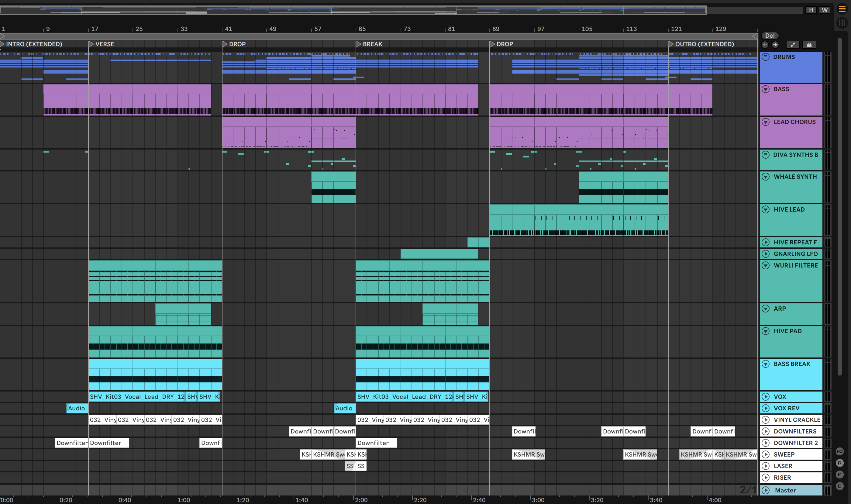
Task: Select the BREAK locator marker
Action: click(358, 44)
